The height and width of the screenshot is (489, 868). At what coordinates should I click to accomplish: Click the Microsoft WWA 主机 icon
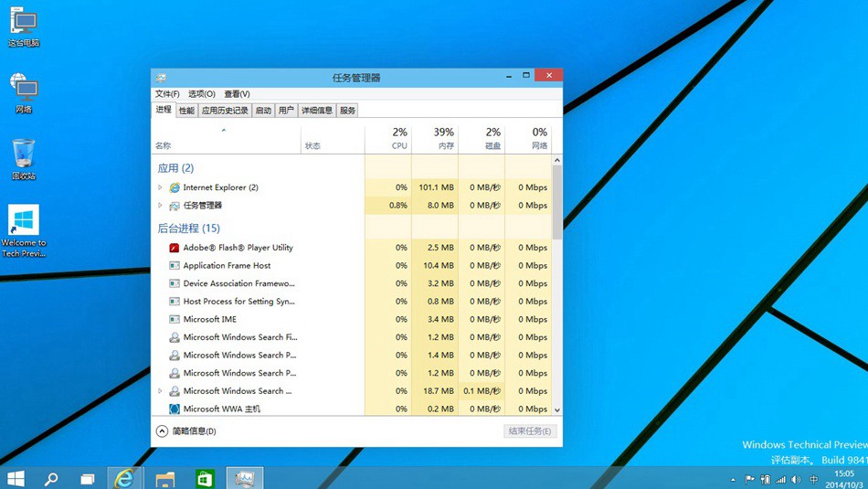tap(175, 409)
